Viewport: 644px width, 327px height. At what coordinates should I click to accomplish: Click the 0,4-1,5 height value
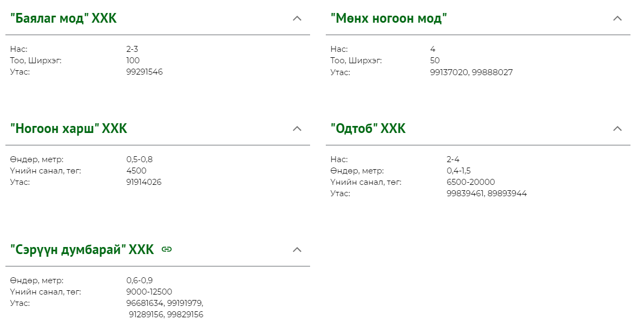pyautogui.click(x=459, y=171)
